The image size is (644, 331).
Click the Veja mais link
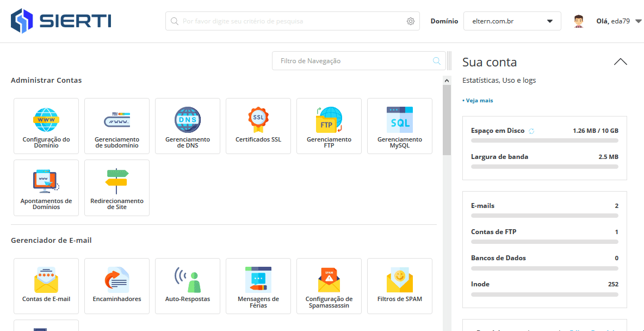[478, 100]
